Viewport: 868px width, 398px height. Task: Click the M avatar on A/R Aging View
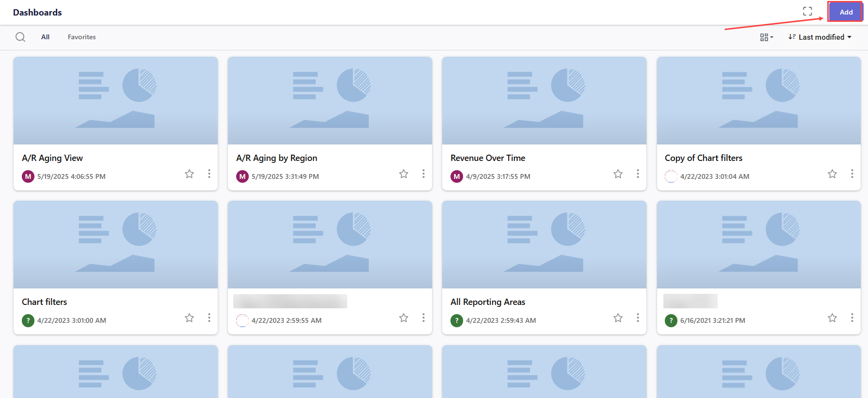point(28,176)
